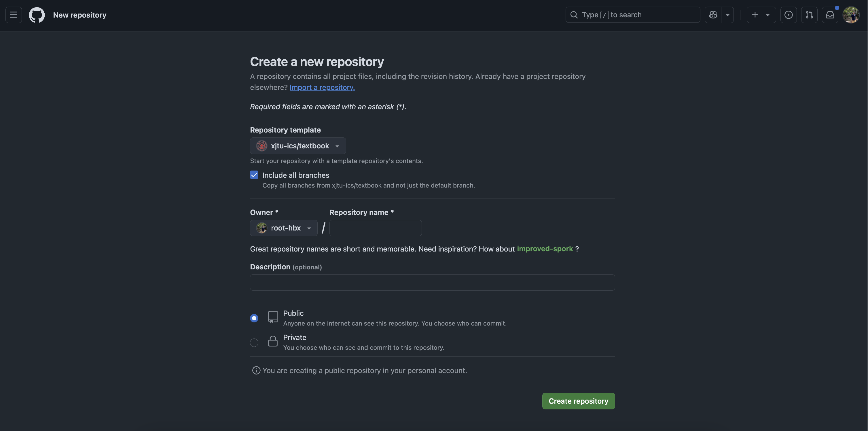Click the Repository name input field
Image resolution: width=868 pixels, height=431 pixels.
tap(375, 228)
